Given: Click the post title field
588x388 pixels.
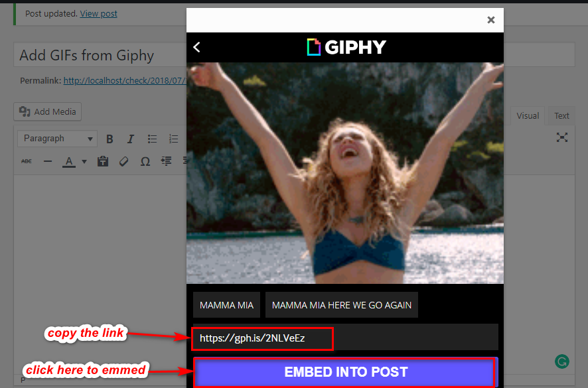Looking at the screenshot, I should pos(100,55).
